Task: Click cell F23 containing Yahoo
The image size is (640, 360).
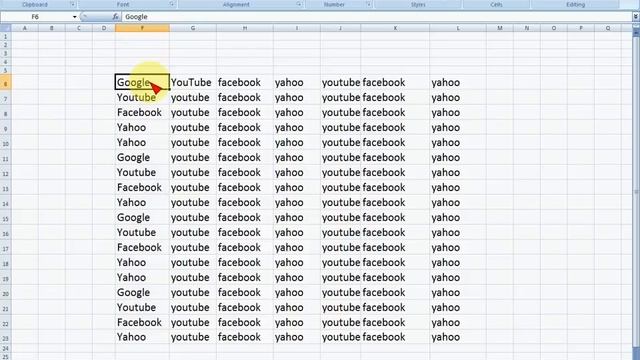Action: (142, 337)
